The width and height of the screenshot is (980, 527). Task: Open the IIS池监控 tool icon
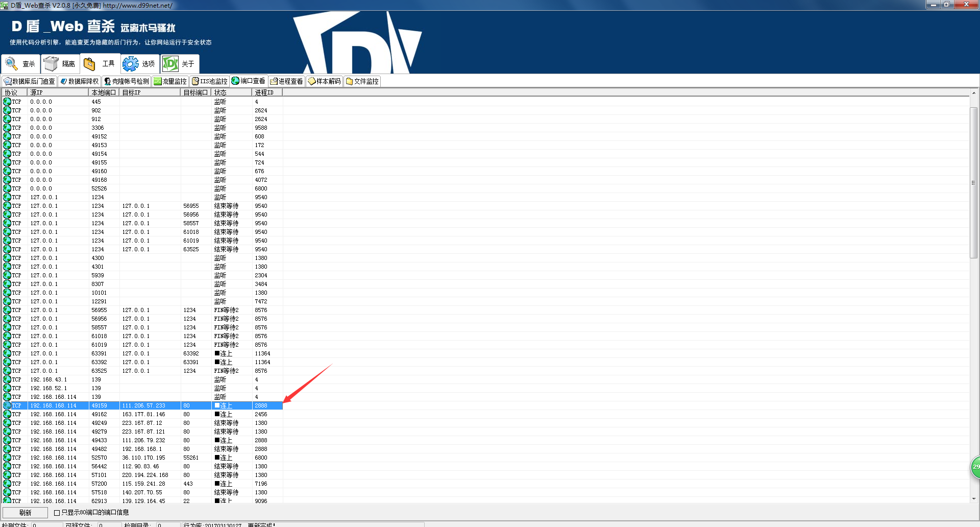[195, 81]
